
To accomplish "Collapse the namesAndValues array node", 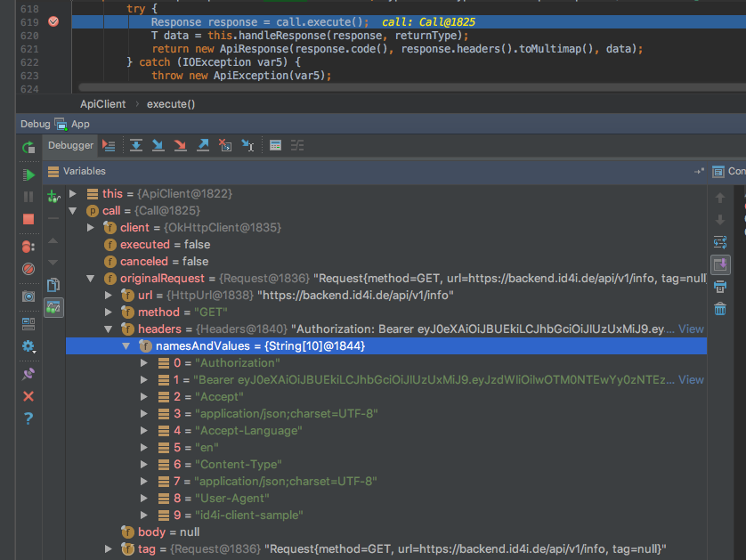I will [x=126, y=346].
